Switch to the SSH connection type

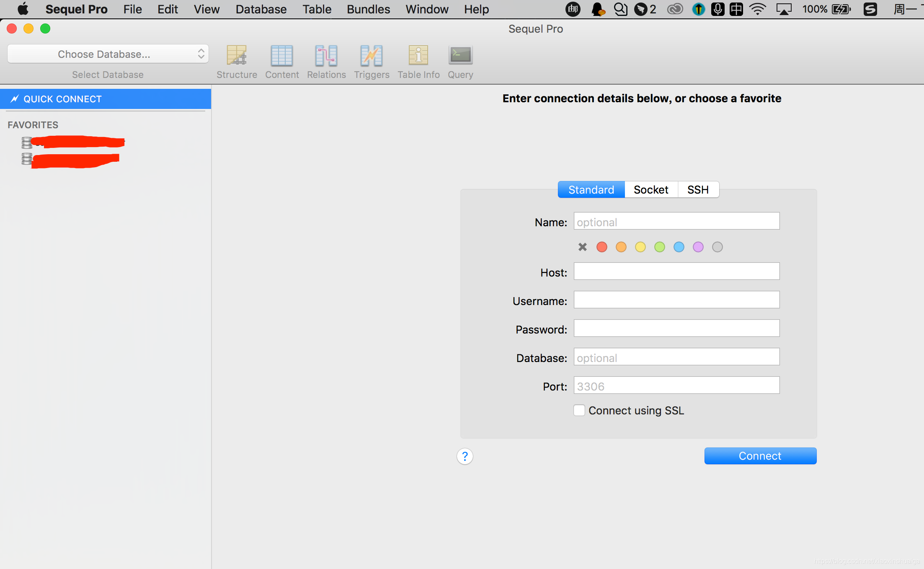coord(698,190)
